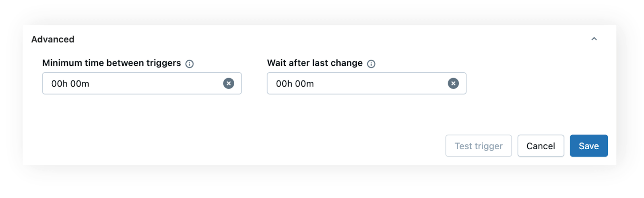This screenshot has height=198, width=644.
Task: Click blank panel area left of Test trigger
Action: click(282, 145)
